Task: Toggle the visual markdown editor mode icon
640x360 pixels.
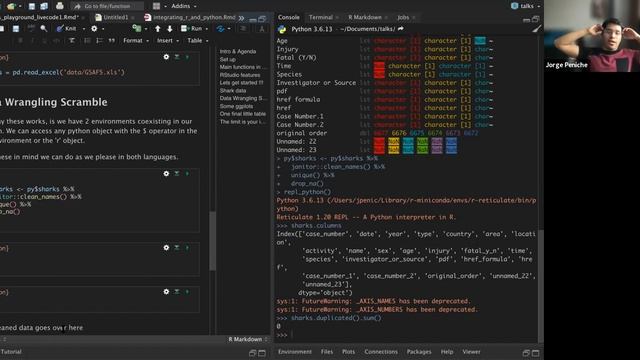Action: 262,29
